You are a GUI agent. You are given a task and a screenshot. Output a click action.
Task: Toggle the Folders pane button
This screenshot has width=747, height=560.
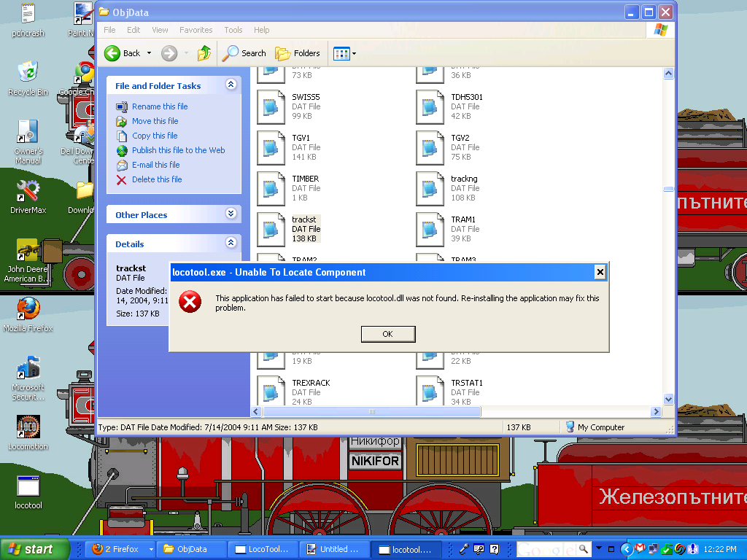click(x=298, y=52)
